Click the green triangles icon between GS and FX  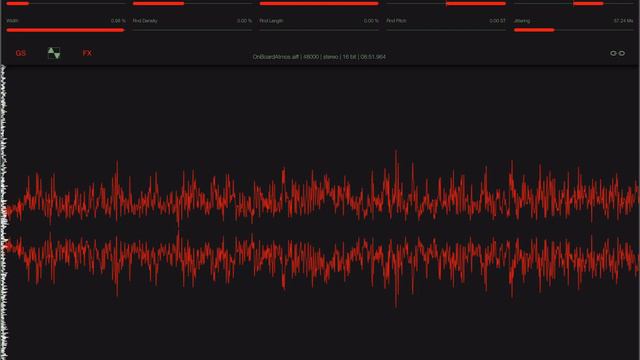54,53
